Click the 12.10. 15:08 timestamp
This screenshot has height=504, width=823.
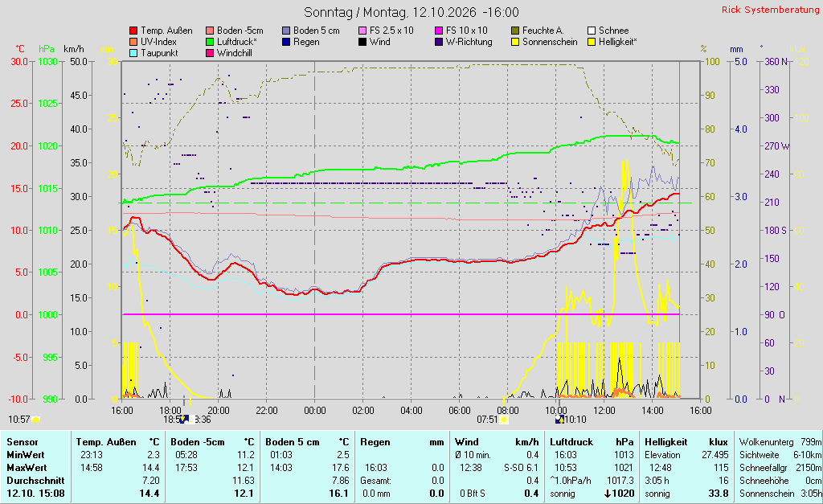tap(35, 494)
